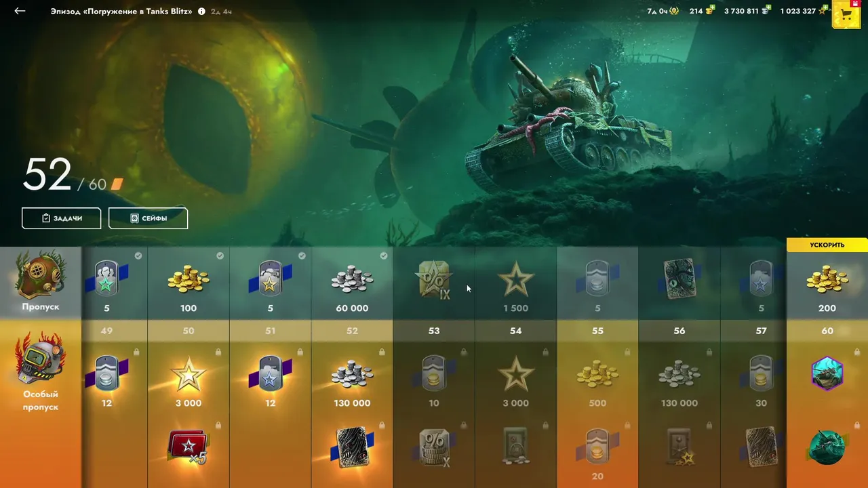Click the 7д 0ч premium timer
The width and height of the screenshot is (868, 488).
click(x=663, y=11)
